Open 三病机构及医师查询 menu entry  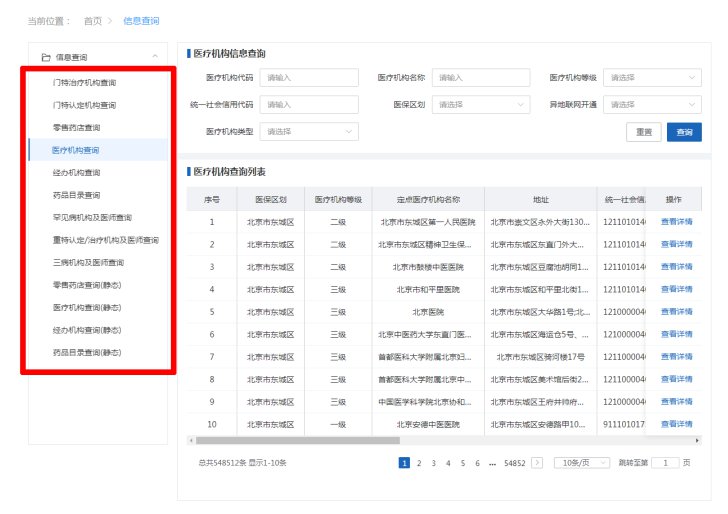pyautogui.click(x=88, y=262)
